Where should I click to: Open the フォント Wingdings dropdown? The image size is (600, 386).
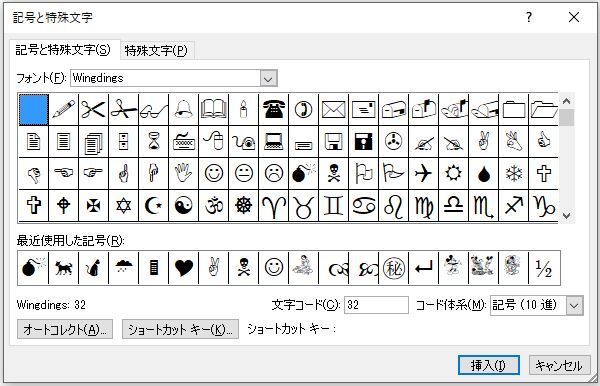pos(268,78)
